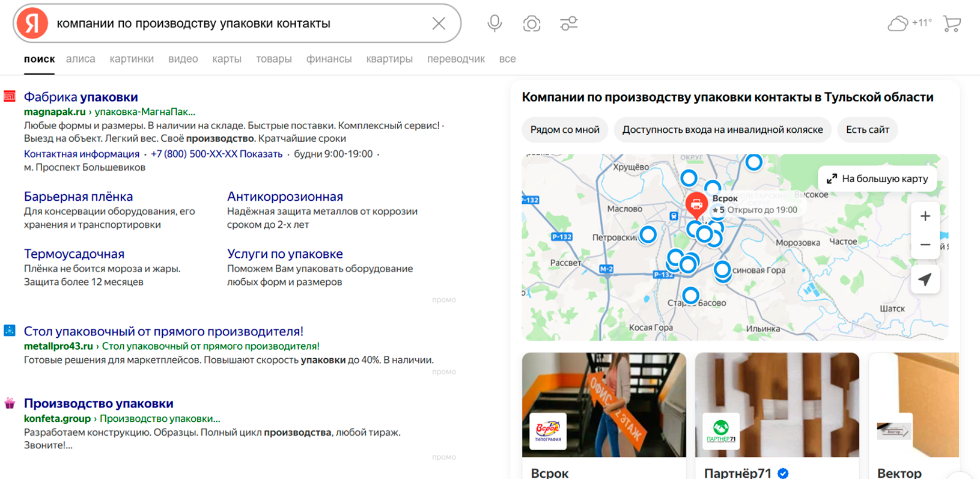Select the red Всрок map pin
The image size is (980, 479).
(x=696, y=206)
